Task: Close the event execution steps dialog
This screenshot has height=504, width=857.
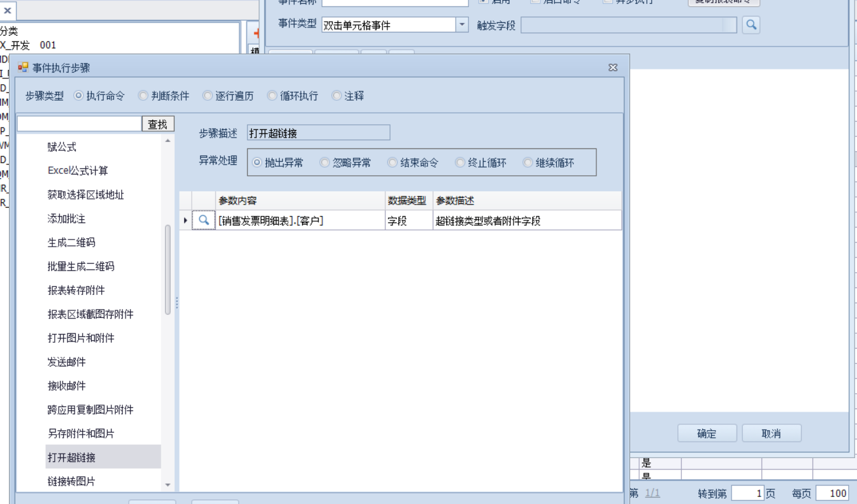Action: pyautogui.click(x=613, y=68)
